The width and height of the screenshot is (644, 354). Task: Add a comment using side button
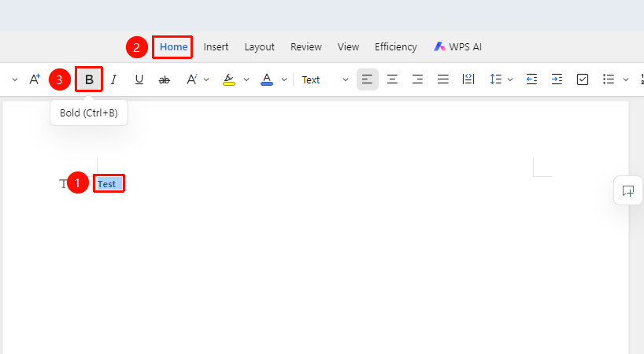click(628, 190)
